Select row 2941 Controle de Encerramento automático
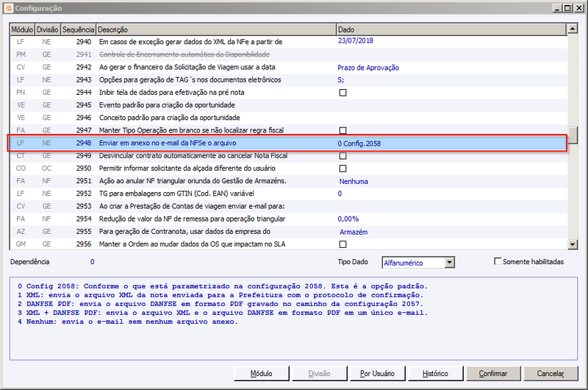 tap(288, 54)
